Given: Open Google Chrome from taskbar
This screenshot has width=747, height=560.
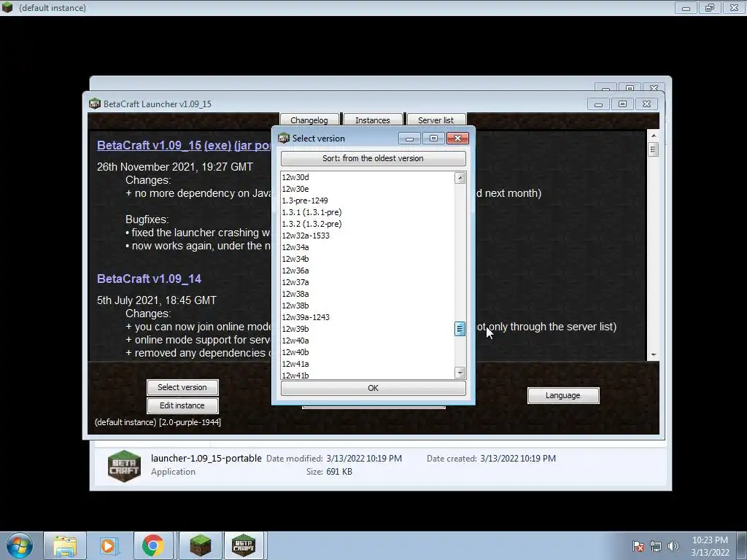Looking at the screenshot, I should click(x=152, y=545).
